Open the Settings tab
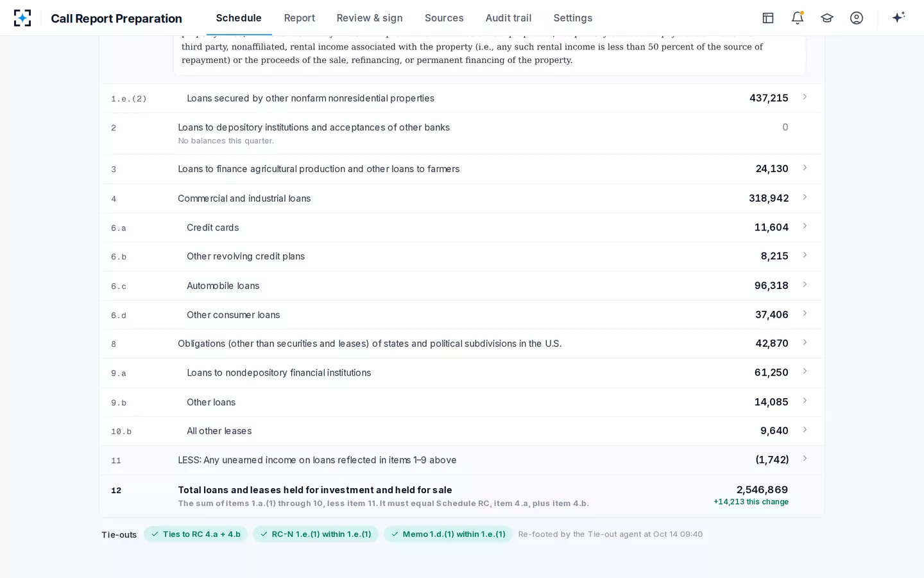Screen dimensions: 924x578 (573, 18)
